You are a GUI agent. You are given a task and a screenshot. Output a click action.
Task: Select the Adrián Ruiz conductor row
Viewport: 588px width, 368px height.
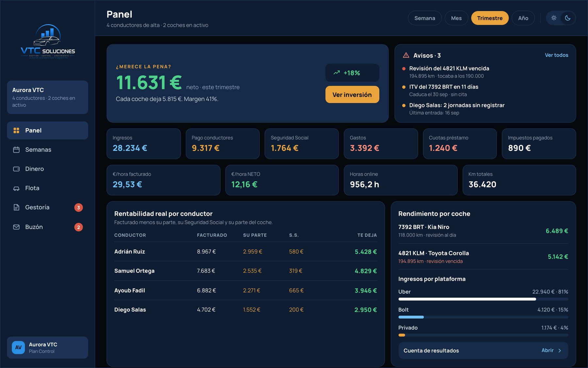(246, 252)
